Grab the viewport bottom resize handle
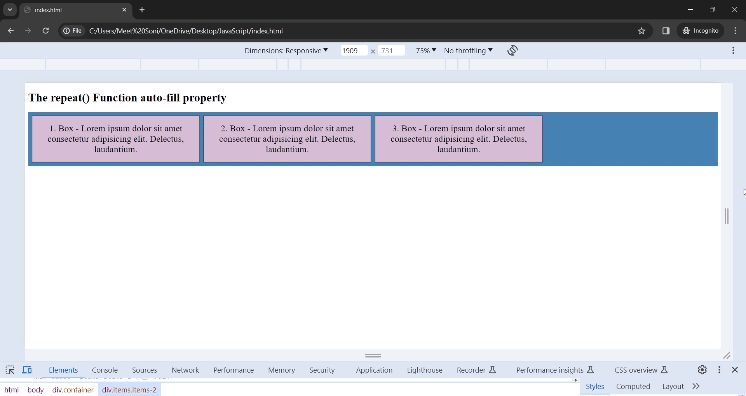This screenshot has height=396, width=746. click(373, 355)
